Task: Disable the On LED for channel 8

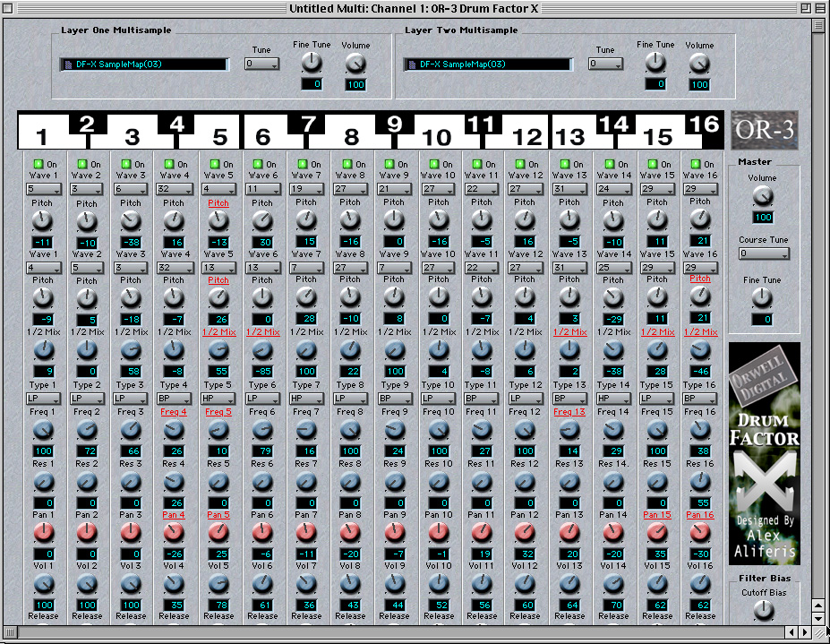Action: pos(345,164)
